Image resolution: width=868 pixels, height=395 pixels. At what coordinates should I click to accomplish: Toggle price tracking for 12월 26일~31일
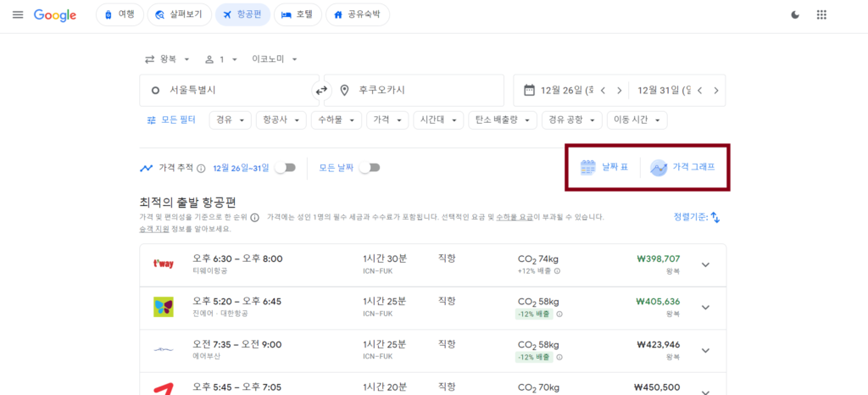pos(286,168)
